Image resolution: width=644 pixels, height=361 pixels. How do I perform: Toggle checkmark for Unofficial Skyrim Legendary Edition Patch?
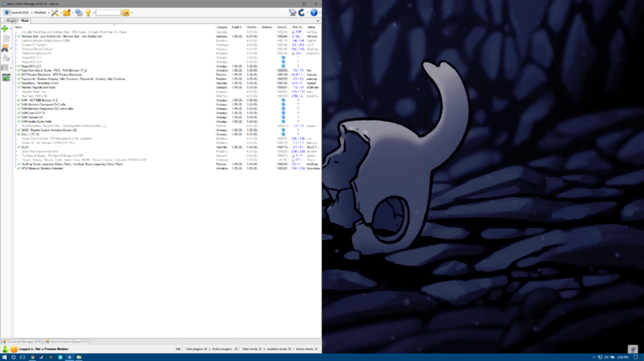coord(19,164)
